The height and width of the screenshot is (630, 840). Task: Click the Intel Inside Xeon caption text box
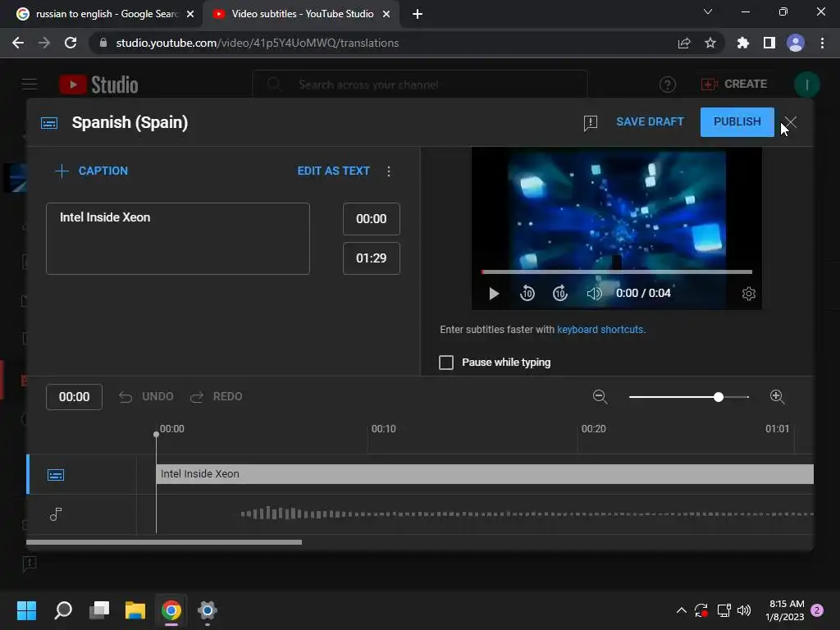[178, 239]
